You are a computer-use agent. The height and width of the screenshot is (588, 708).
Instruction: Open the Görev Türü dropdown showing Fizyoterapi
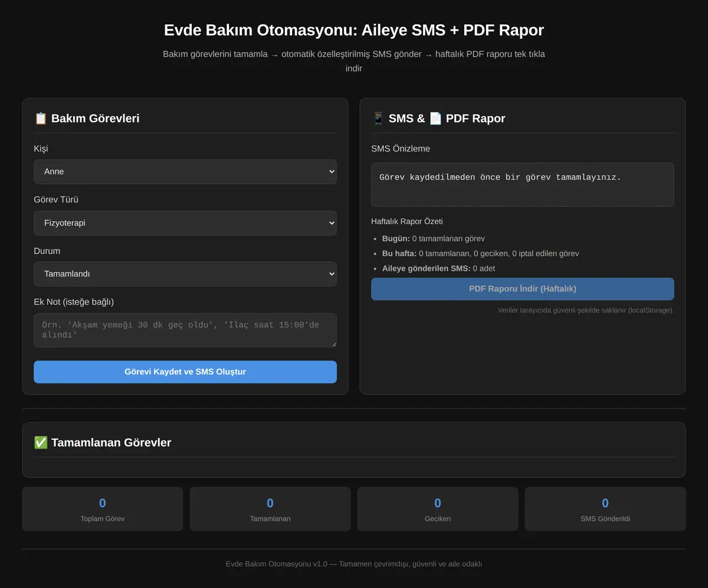tap(185, 223)
